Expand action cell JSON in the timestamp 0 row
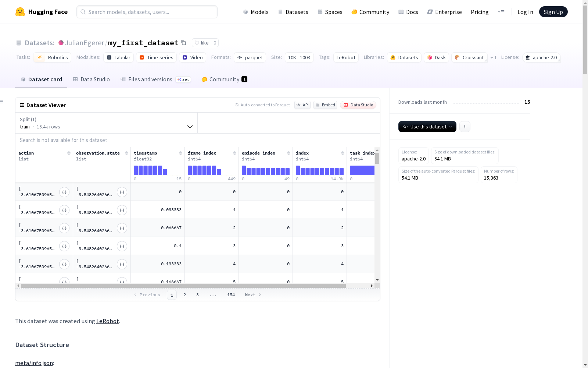 (64, 192)
